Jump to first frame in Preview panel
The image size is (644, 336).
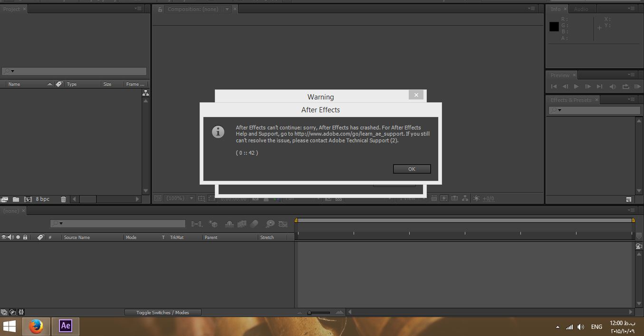click(554, 87)
